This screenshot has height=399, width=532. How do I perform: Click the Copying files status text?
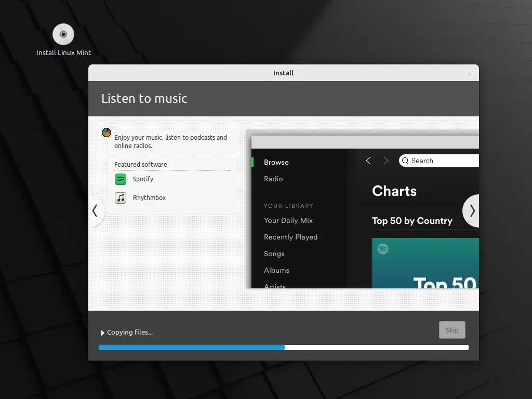[x=130, y=332]
